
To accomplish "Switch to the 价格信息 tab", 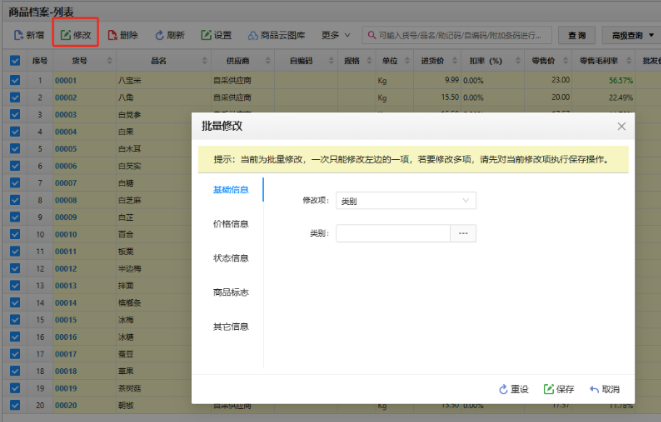I will click(x=231, y=224).
